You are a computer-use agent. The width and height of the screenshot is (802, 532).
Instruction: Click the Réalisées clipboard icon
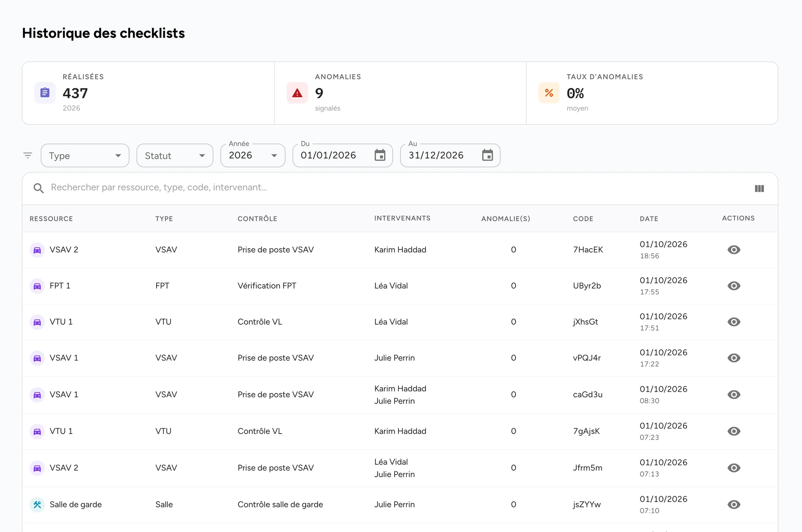tap(45, 93)
